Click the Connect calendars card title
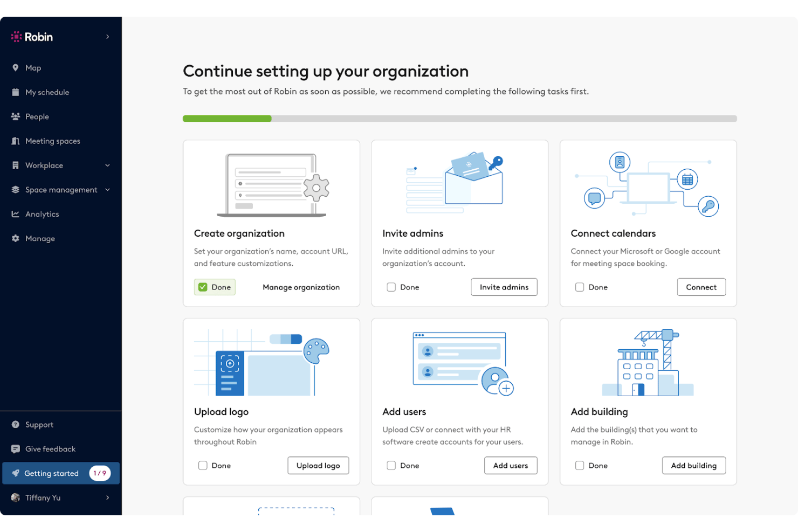Viewport: 798px width, 532px height. [613, 233]
